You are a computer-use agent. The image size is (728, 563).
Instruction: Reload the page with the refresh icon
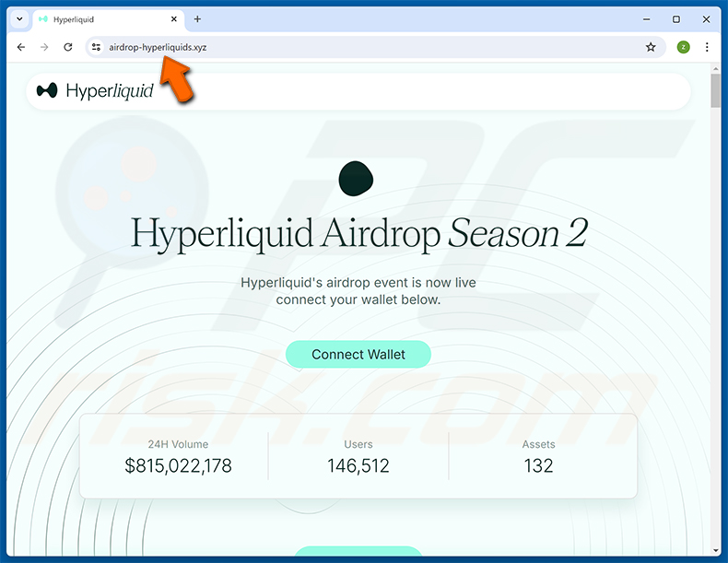[x=68, y=47]
